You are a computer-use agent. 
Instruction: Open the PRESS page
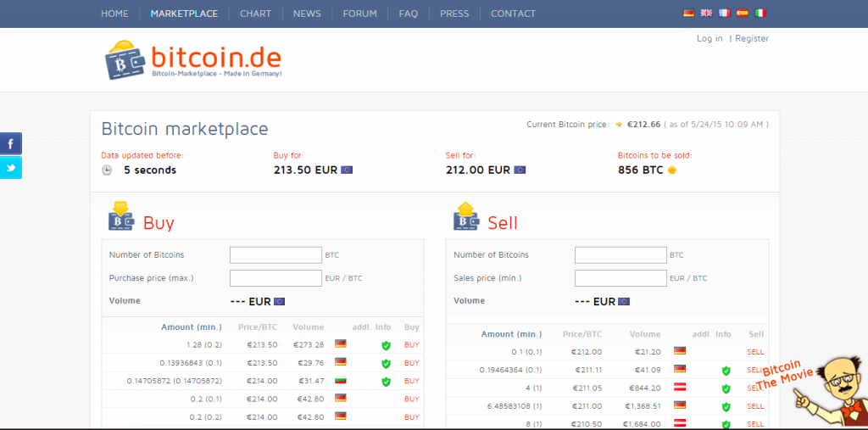(x=454, y=14)
